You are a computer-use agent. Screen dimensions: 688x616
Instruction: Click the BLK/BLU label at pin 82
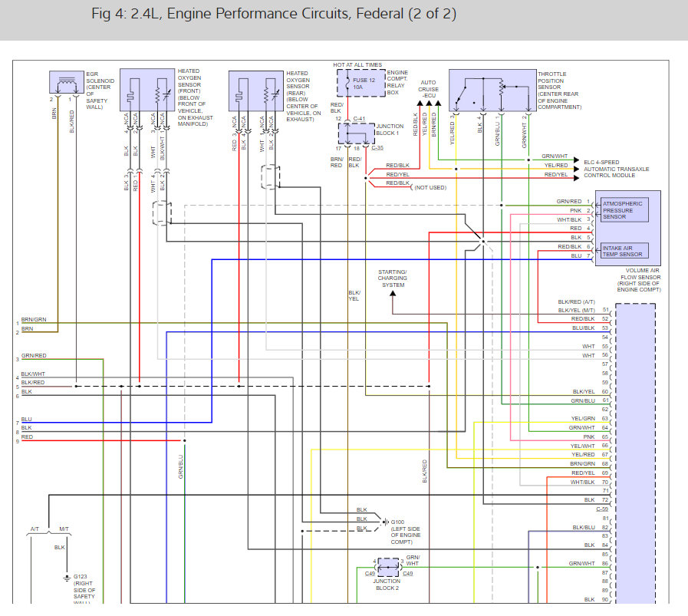tap(584, 527)
